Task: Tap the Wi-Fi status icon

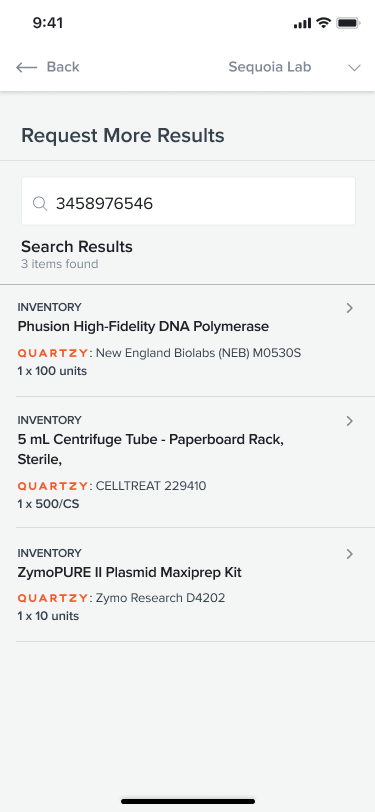Action: pyautogui.click(x=324, y=23)
